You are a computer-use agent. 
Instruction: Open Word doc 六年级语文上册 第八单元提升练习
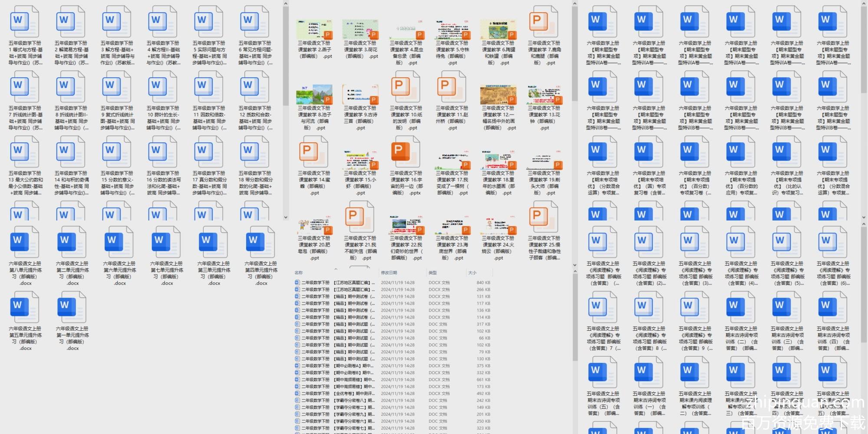click(x=25, y=243)
